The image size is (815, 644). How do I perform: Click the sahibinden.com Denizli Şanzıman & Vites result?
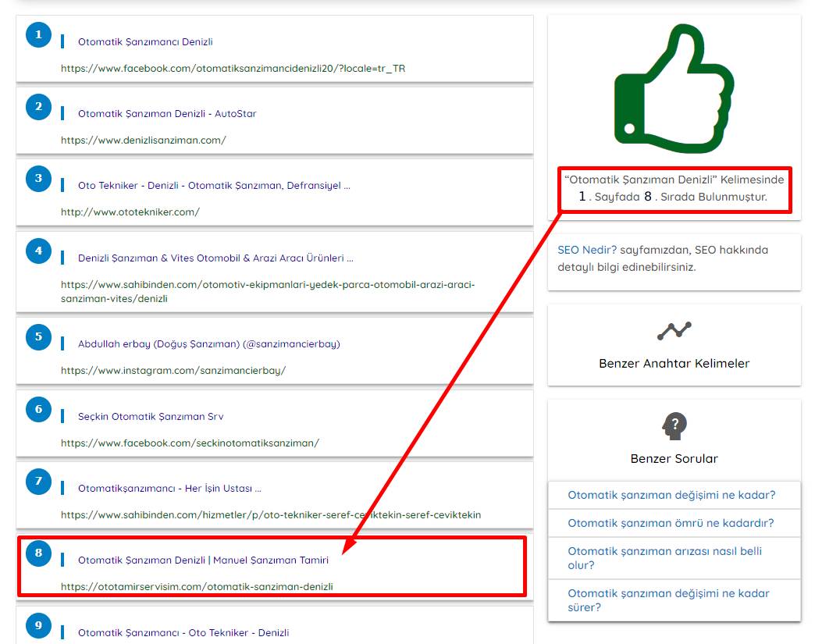215,258
